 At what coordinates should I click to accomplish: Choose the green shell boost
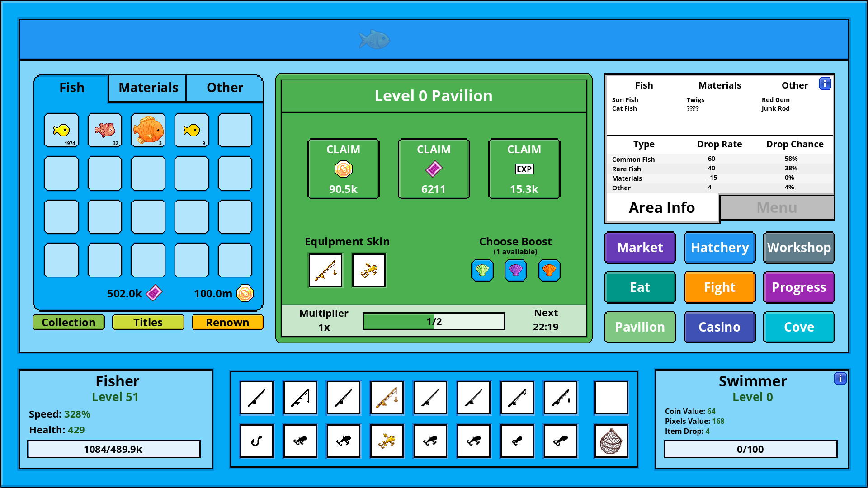(482, 270)
